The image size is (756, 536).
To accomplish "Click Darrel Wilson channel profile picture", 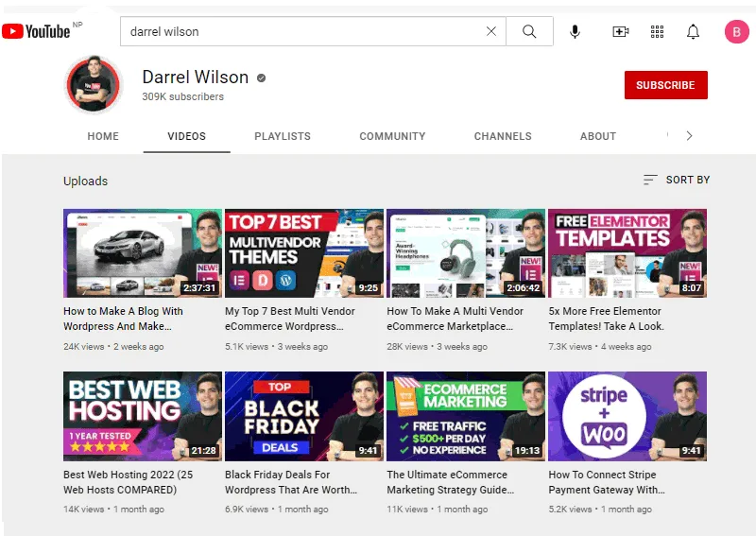I will coord(94,84).
